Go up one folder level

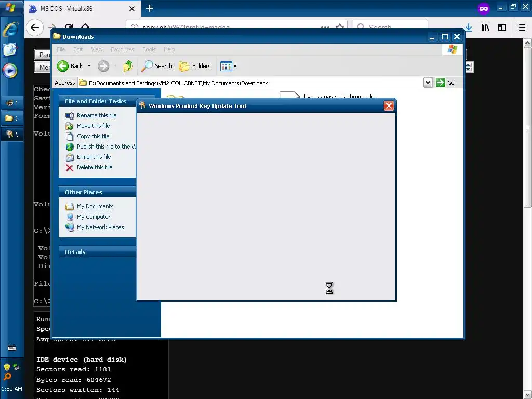[128, 66]
